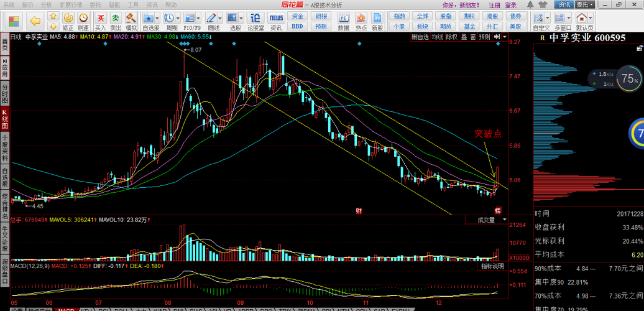Expand the 多窗口 dropdown arrow
Screen dimensions: 644x311
pos(569,18)
